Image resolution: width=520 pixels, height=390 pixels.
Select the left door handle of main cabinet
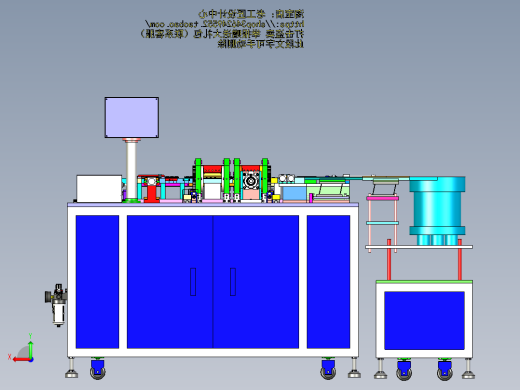tap(193, 282)
